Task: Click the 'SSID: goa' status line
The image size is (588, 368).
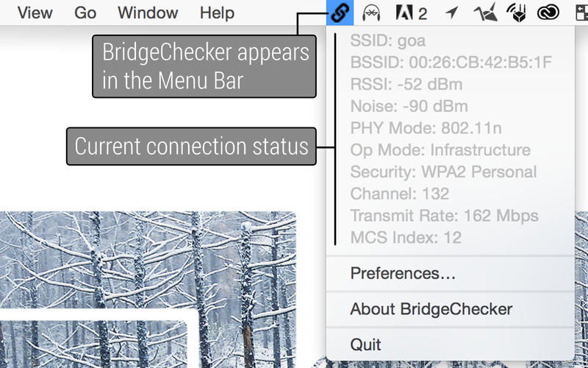Action: pyautogui.click(x=388, y=40)
